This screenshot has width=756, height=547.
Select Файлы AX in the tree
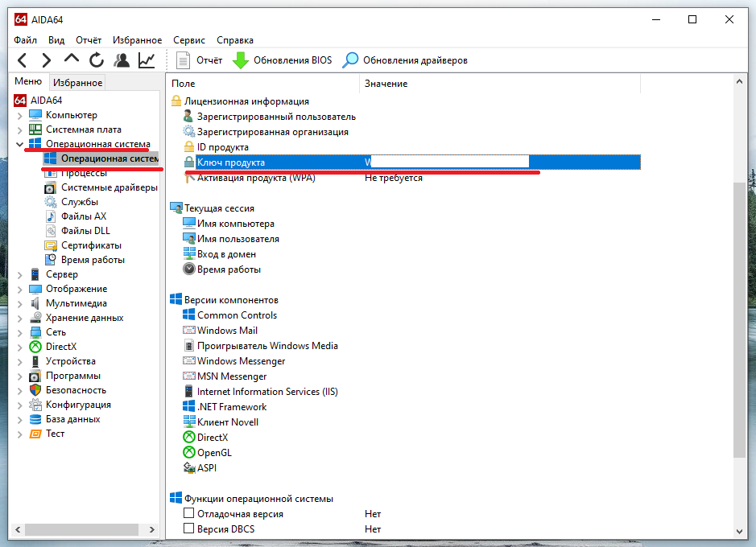point(84,216)
